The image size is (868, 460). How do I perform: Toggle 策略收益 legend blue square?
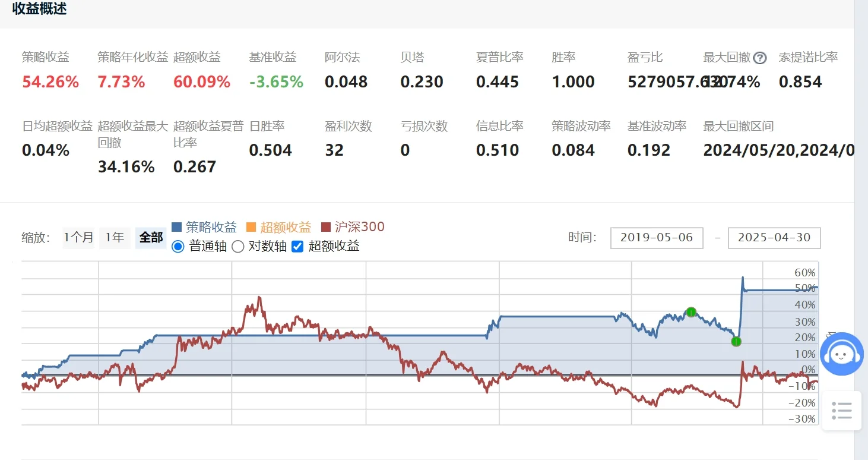point(176,227)
